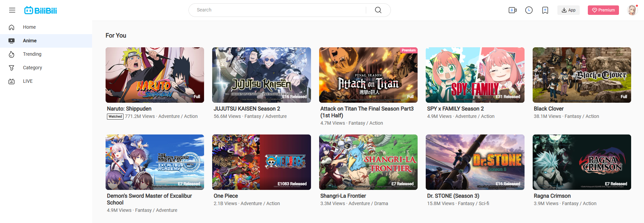Click the LIVE TV icon
Image resolution: width=644 pixels, height=223 pixels.
(12, 81)
